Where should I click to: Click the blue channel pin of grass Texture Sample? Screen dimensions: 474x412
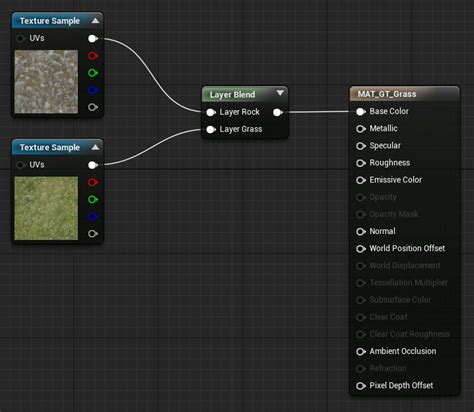click(x=93, y=217)
